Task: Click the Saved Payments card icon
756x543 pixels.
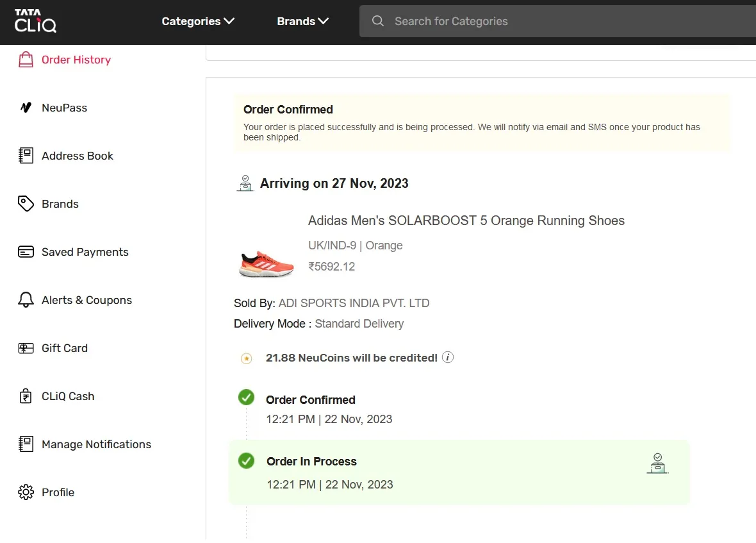Action: coord(26,252)
